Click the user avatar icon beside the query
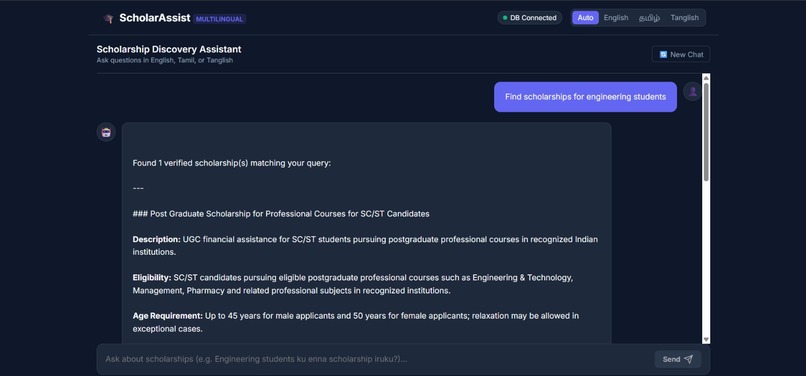806x376 pixels. 692,92
